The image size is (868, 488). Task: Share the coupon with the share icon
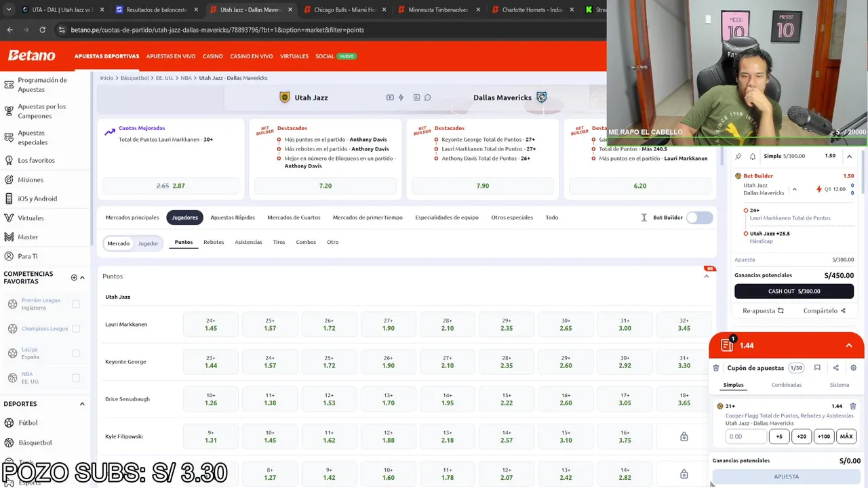pyautogui.click(x=835, y=368)
